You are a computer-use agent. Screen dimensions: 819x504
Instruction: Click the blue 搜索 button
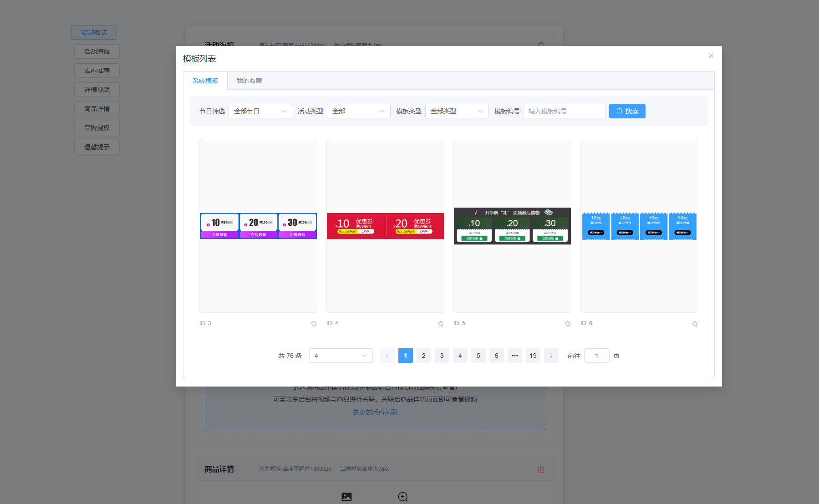click(x=627, y=111)
